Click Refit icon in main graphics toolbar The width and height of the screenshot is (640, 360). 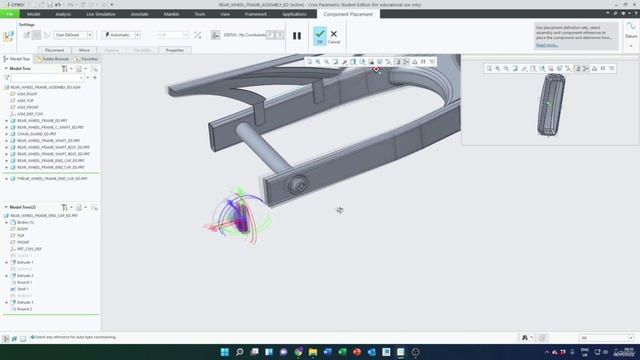309,62
